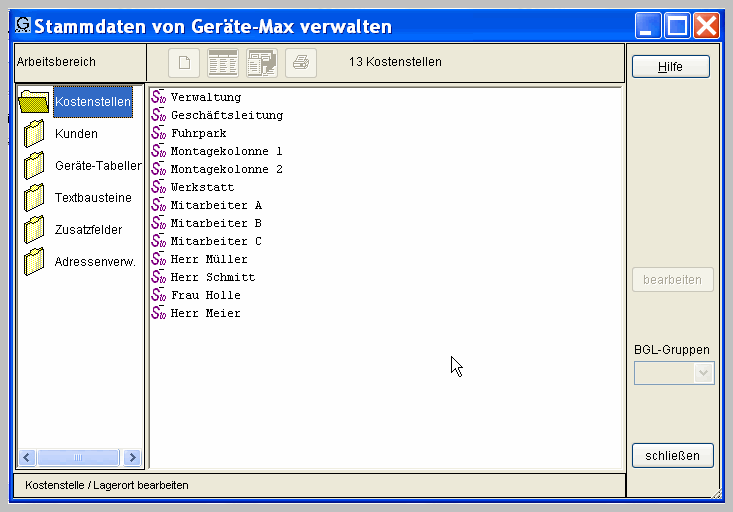The width and height of the screenshot is (733, 512).
Task: Open Textbausteine in the sidebar
Action: coord(92,198)
